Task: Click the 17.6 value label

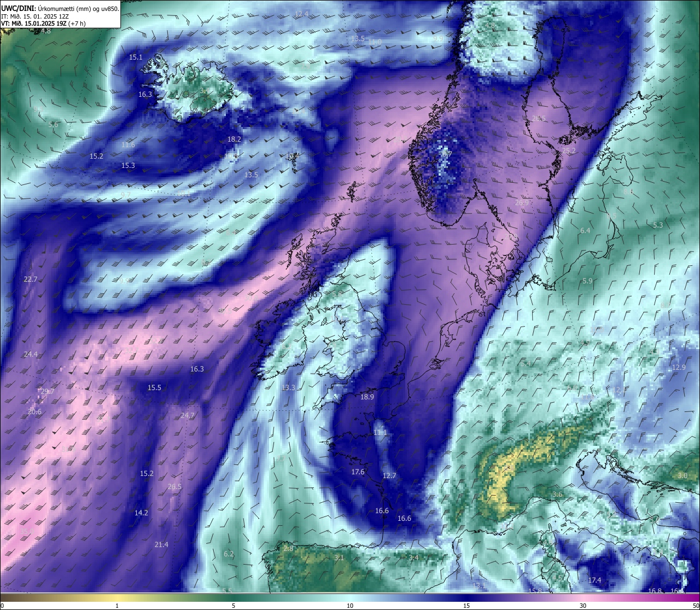Action: [358, 472]
